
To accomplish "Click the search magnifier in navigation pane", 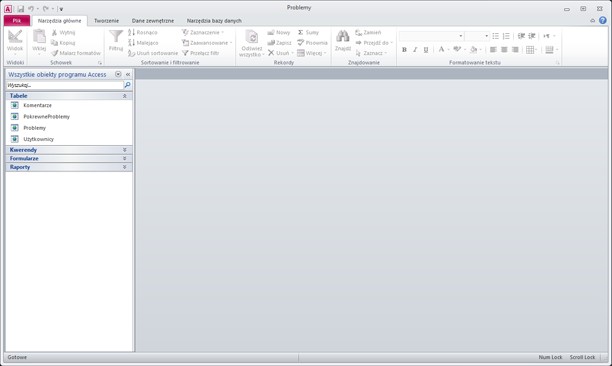I will point(127,85).
